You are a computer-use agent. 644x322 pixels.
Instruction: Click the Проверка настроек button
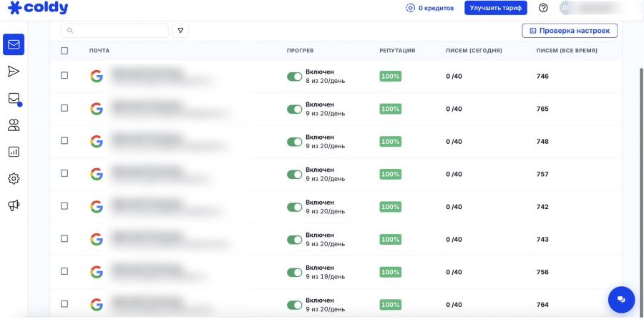[x=570, y=30]
